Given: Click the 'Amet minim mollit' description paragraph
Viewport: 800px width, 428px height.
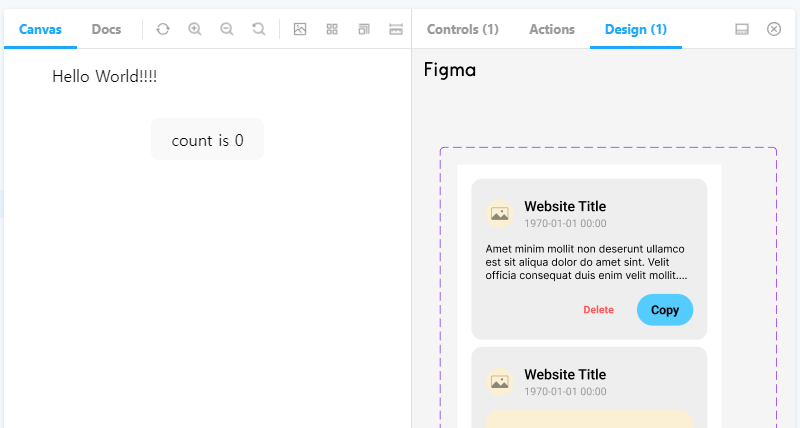Looking at the screenshot, I should pos(586,262).
